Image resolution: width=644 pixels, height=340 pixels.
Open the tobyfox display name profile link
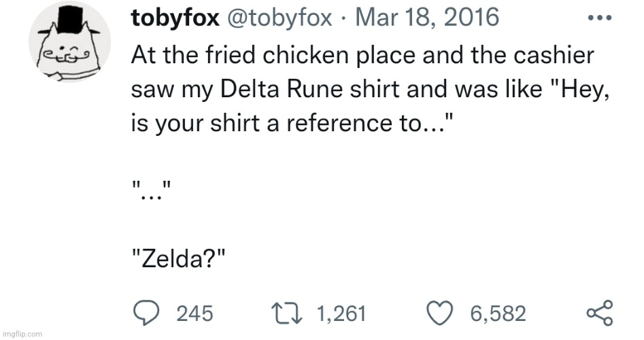(x=175, y=18)
